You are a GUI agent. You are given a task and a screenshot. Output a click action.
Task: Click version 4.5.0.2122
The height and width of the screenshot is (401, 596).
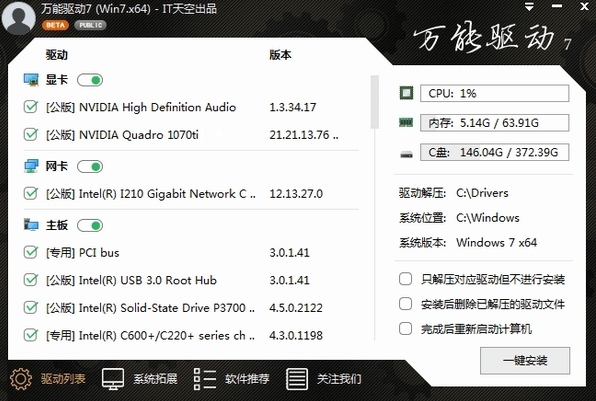pos(296,308)
